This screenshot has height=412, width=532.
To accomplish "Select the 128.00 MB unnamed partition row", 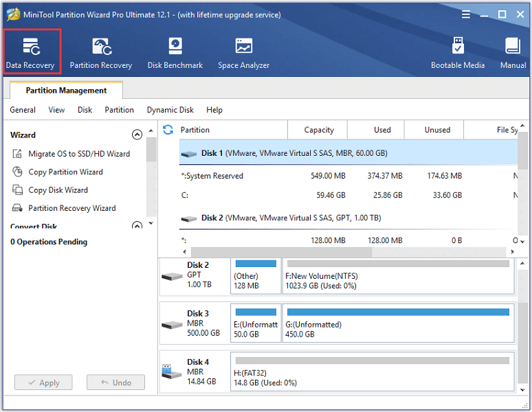I will click(x=348, y=240).
